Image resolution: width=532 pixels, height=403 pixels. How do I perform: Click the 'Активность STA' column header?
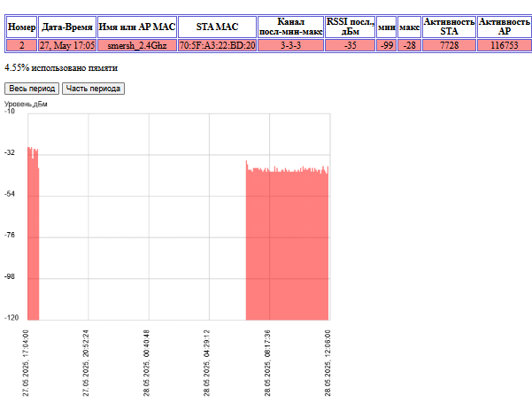point(449,27)
